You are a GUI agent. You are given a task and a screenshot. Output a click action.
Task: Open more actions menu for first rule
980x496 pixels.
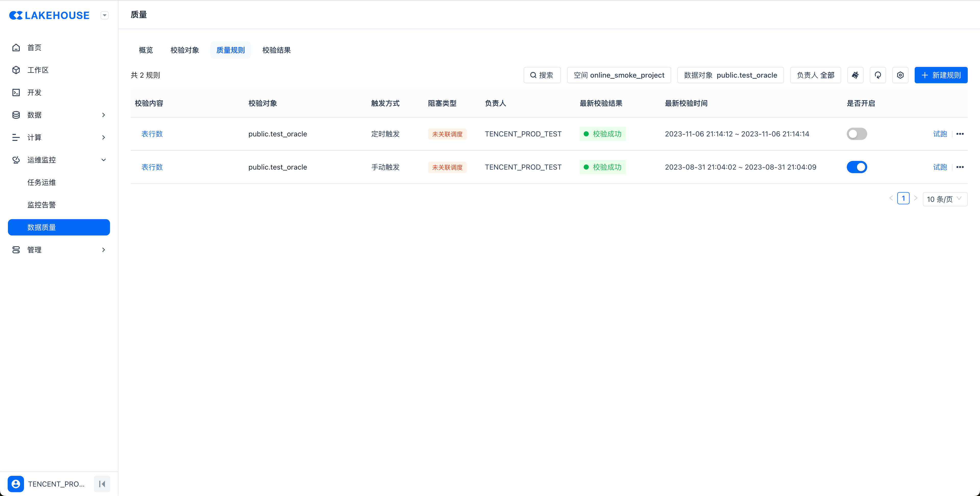[x=960, y=134]
